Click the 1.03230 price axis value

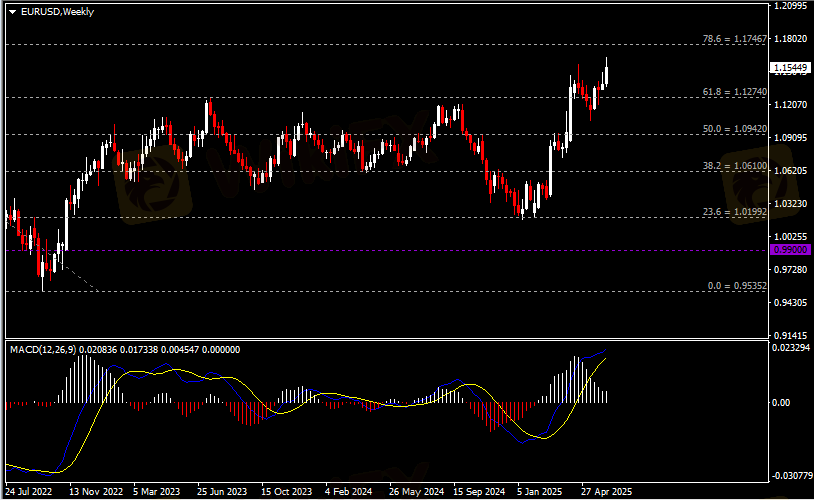(791, 204)
